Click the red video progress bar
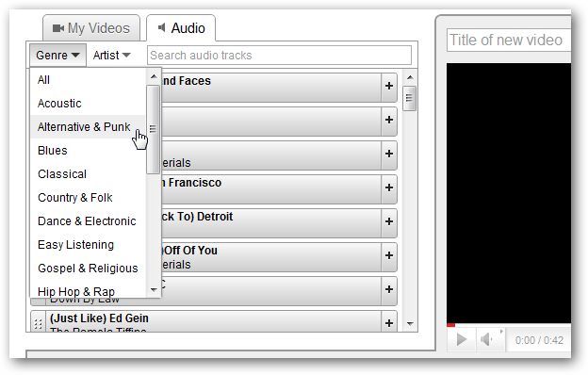Viewport: 588px width, 375px height. [450, 325]
